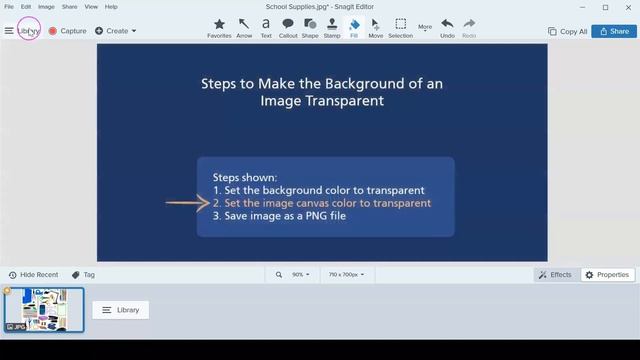The height and width of the screenshot is (360, 640).
Task: Select the Shape tool
Action: (310, 29)
